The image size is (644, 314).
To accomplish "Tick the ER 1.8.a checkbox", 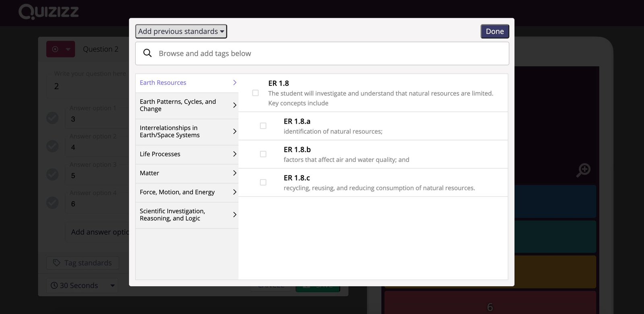I will coord(263,126).
